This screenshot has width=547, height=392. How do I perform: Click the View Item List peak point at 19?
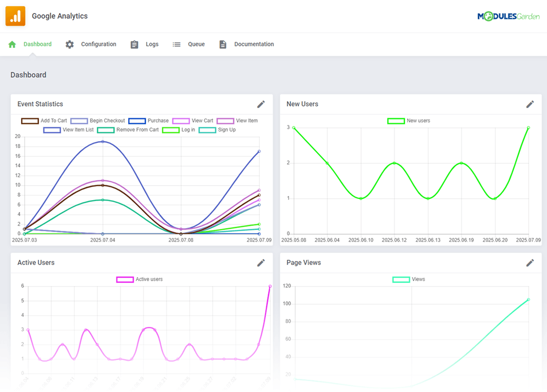(103, 141)
